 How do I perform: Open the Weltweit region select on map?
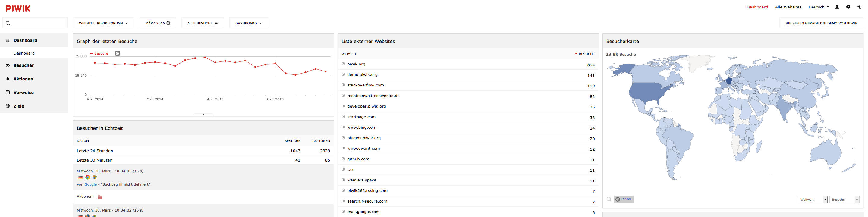(x=813, y=200)
